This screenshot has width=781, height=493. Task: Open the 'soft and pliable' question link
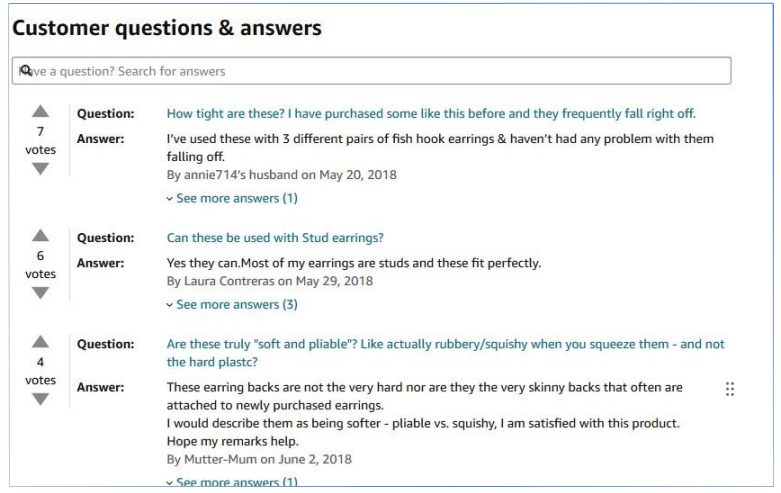click(445, 353)
